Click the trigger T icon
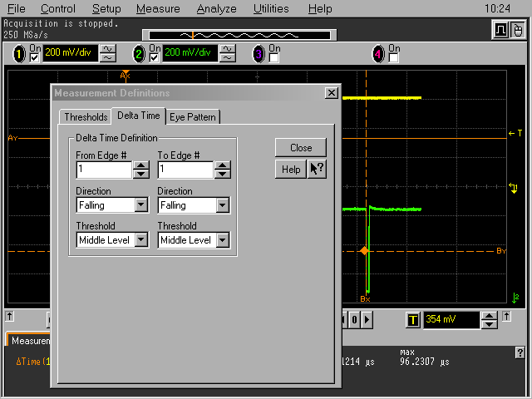 point(413,320)
